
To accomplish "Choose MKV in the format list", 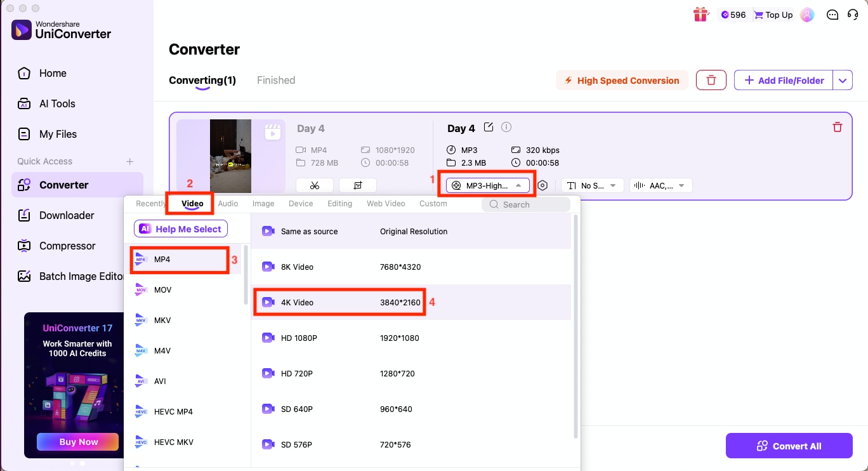I will [183, 320].
